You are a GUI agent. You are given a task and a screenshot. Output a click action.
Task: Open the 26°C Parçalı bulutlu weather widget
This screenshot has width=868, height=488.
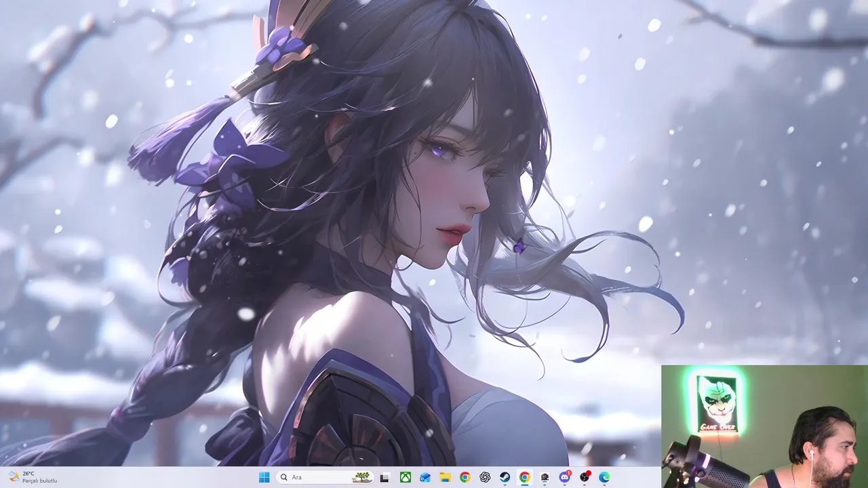(x=33, y=477)
